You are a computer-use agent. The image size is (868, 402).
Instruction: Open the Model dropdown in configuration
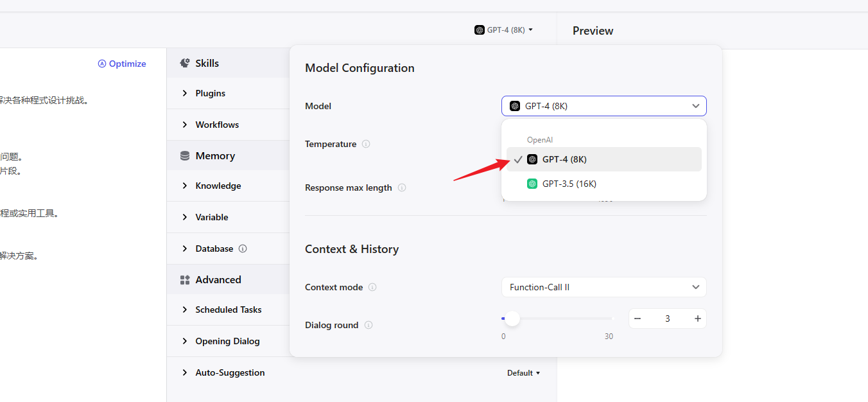pyautogui.click(x=603, y=106)
